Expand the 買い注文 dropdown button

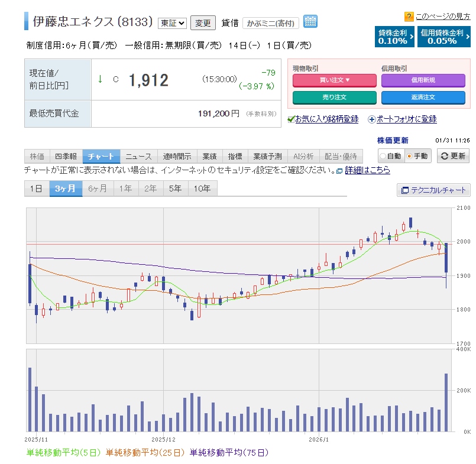334,80
